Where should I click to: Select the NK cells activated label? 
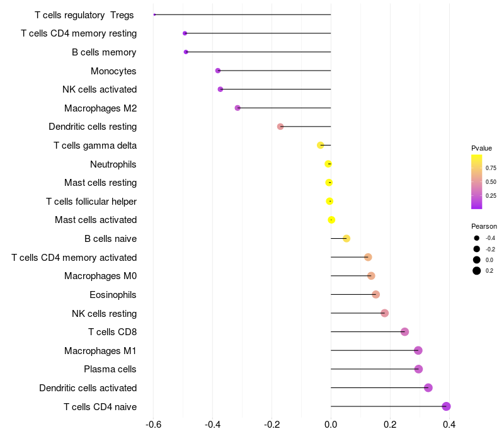pyautogui.click(x=100, y=89)
